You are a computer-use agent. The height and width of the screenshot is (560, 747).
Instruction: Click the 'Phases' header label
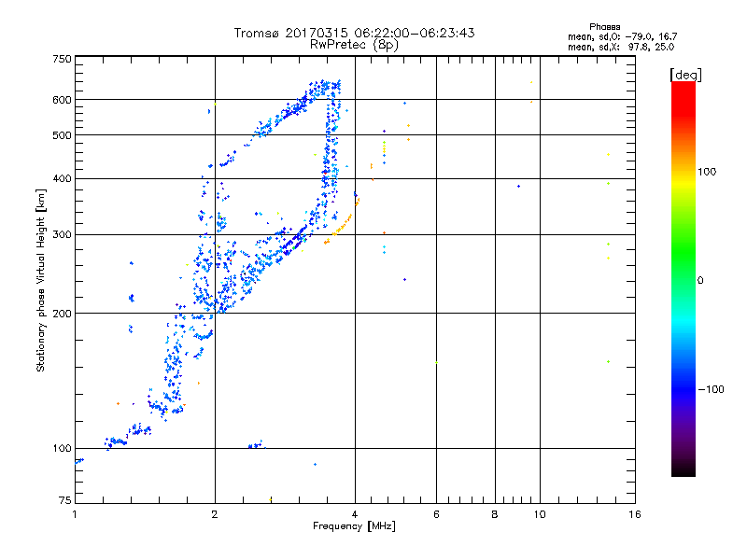click(604, 27)
